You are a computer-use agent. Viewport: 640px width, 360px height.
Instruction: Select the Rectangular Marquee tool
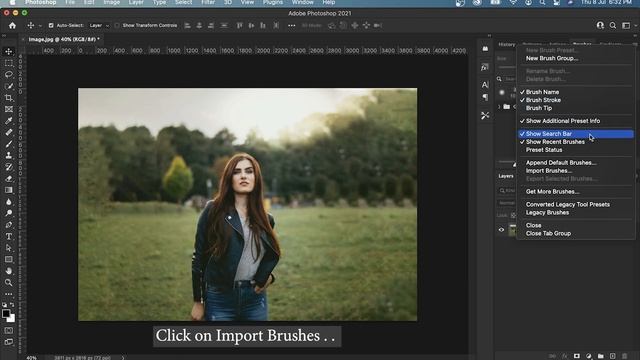pyautogui.click(x=9, y=63)
